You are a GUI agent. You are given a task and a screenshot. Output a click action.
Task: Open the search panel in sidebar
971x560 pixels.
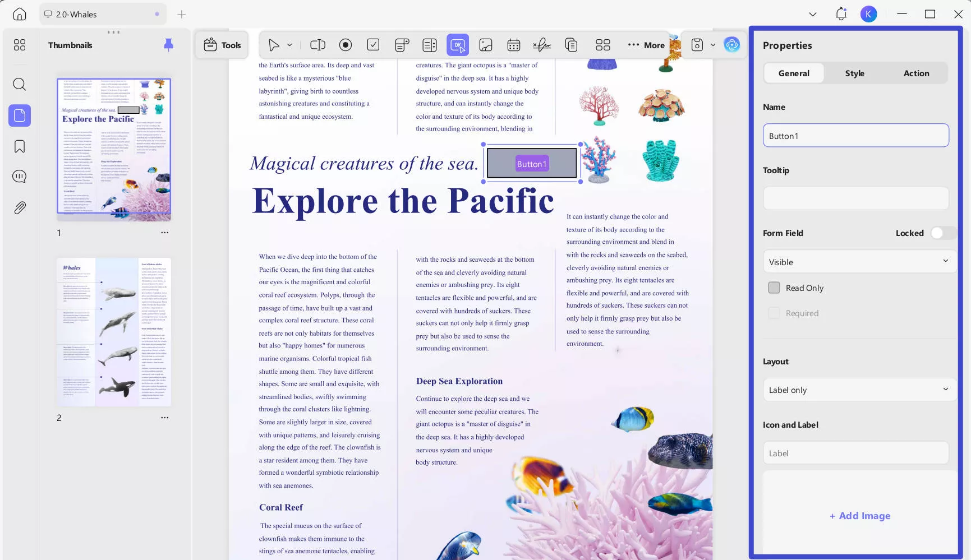20,84
